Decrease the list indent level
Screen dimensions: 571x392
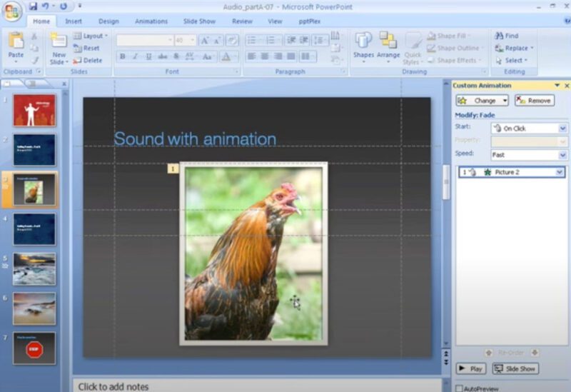[x=291, y=40]
